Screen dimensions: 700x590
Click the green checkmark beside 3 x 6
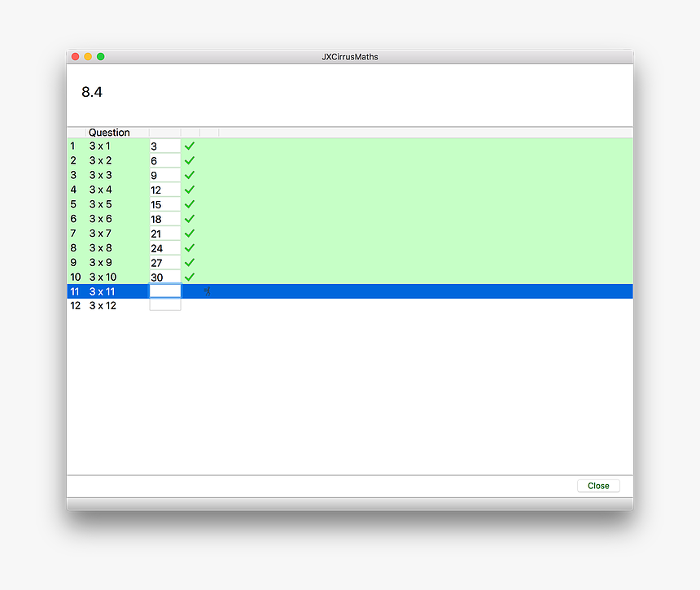pos(189,219)
